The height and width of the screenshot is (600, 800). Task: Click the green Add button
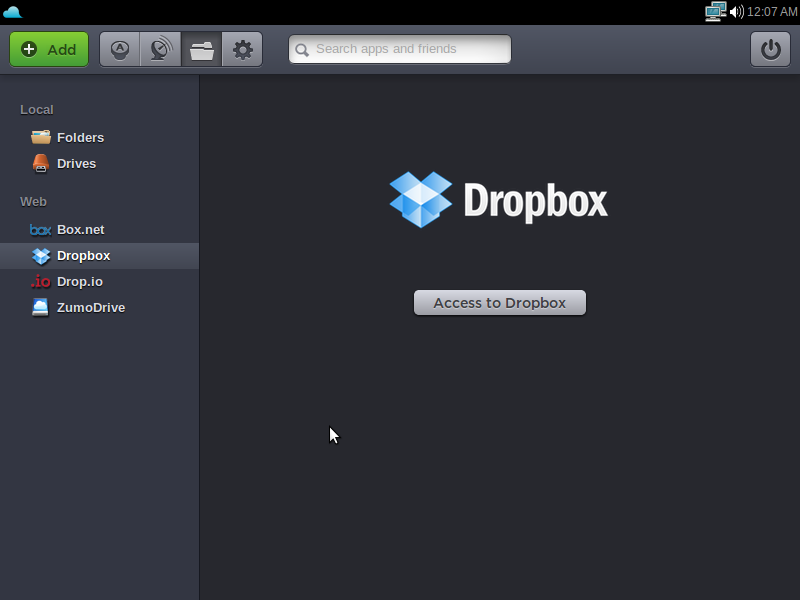[x=49, y=49]
